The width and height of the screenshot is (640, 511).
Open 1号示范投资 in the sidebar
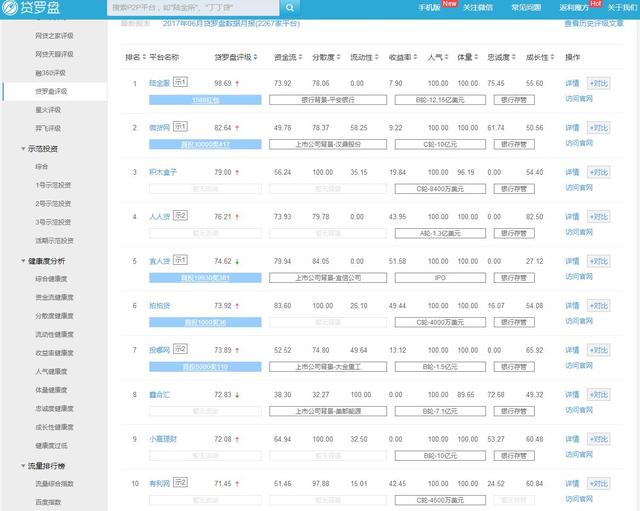point(53,185)
